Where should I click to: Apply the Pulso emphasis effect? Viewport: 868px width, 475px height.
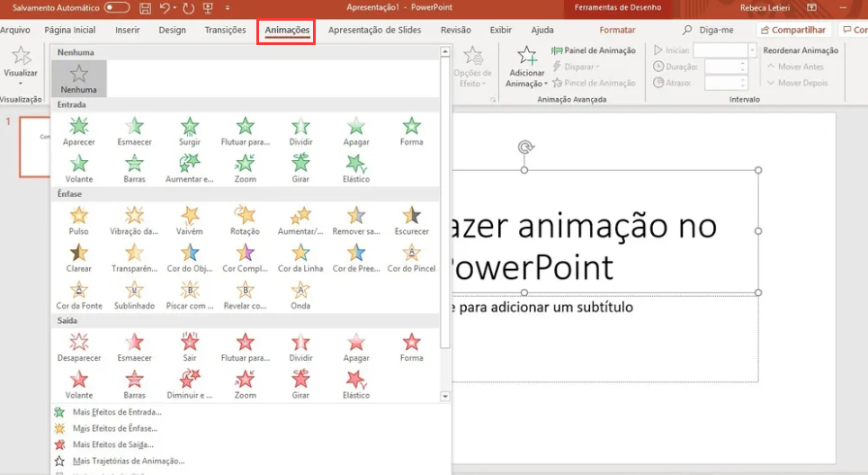[x=78, y=221]
